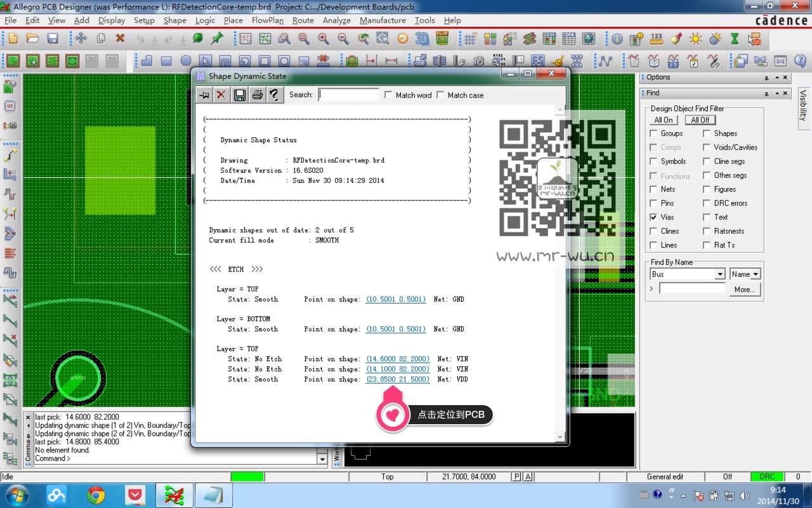Click the dialog vertical scrollbar down arrow

[x=560, y=437]
